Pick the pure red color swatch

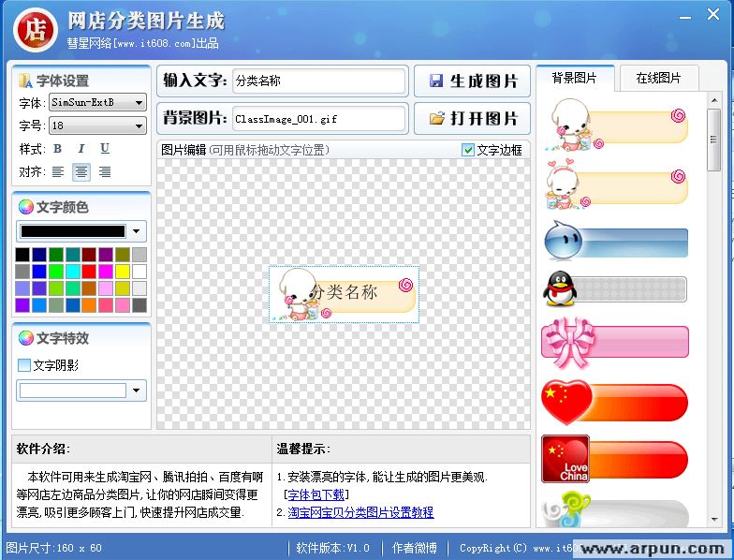click(x=89, y=272)
